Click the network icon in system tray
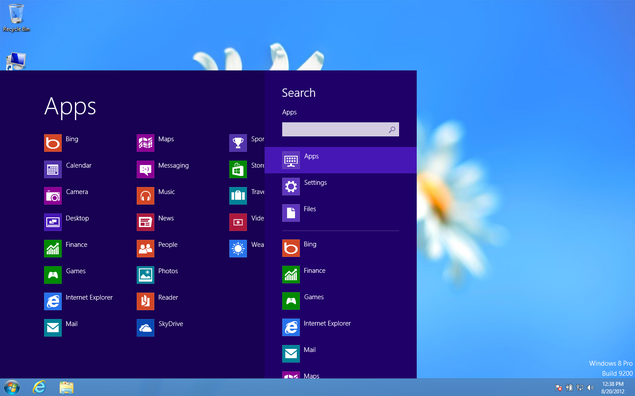 point(580,388)
